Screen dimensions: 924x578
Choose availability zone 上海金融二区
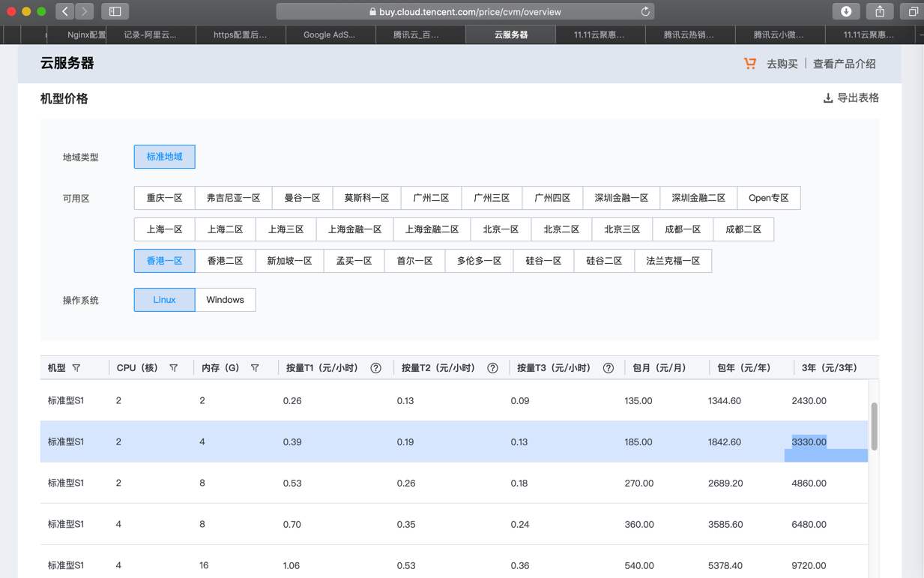tap(432, 229)
